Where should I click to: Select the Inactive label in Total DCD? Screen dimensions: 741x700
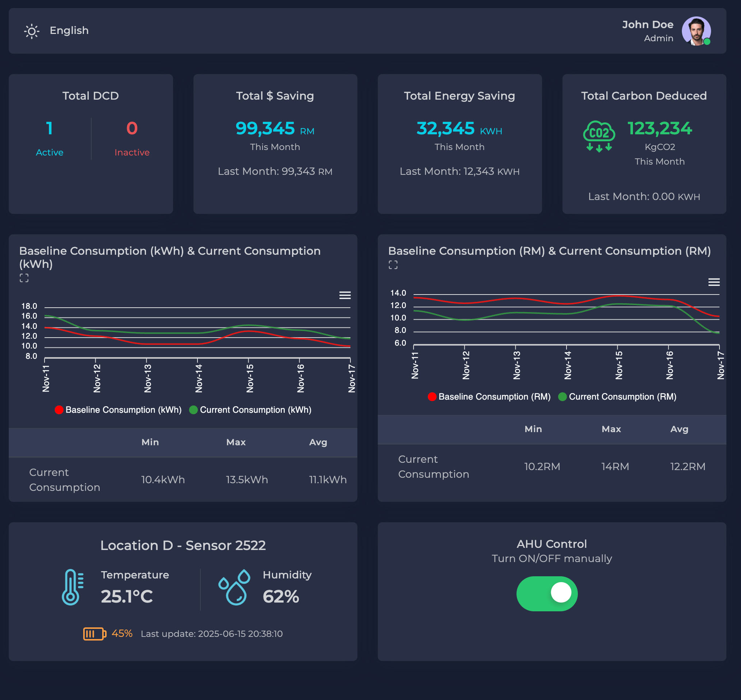(132, 152)
